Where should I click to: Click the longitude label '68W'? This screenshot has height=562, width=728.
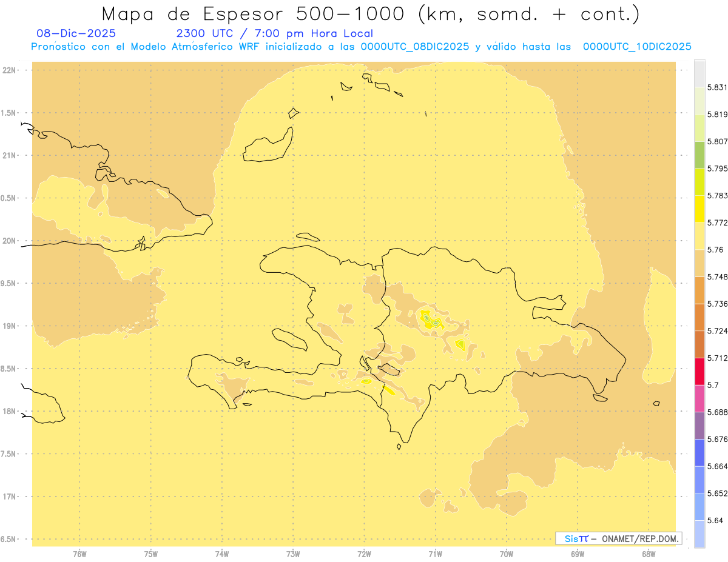[x=649, y=554]
